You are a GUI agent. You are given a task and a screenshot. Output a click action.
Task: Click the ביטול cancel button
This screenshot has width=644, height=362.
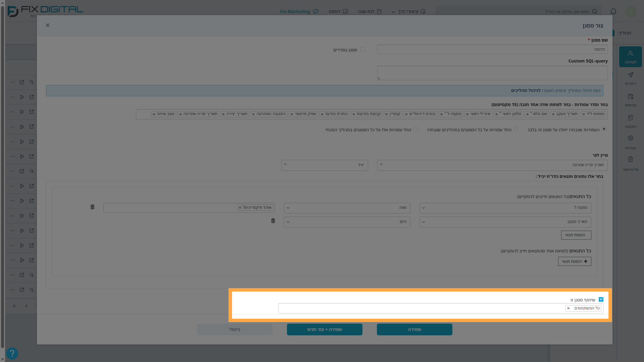click(235, 329)
